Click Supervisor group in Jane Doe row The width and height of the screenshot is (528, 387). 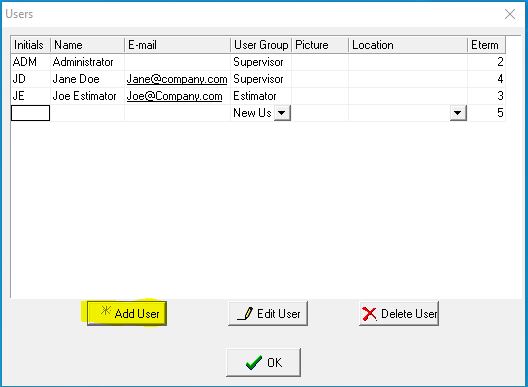(x=261, y=79)
